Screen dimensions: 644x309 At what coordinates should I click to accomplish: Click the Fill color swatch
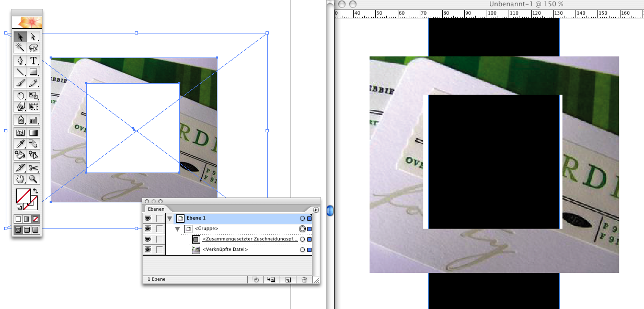pyautogui.click(x=22, y=196)
